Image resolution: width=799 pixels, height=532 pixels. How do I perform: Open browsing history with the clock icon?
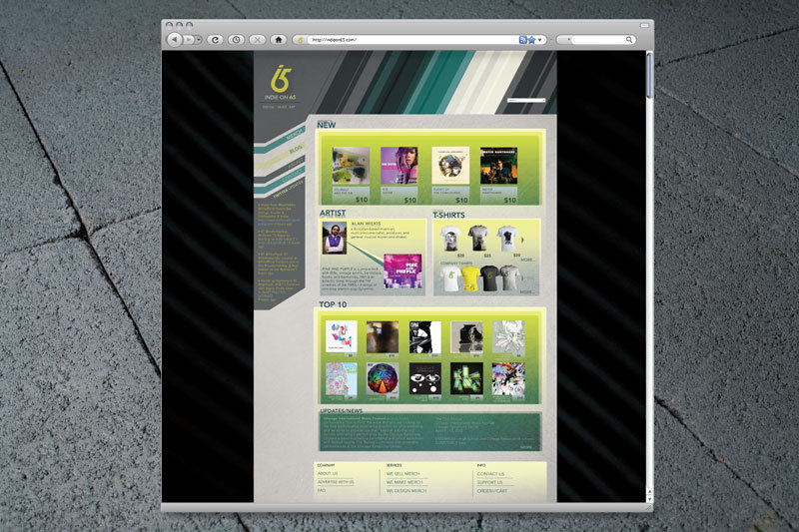(x=236, y=39)
